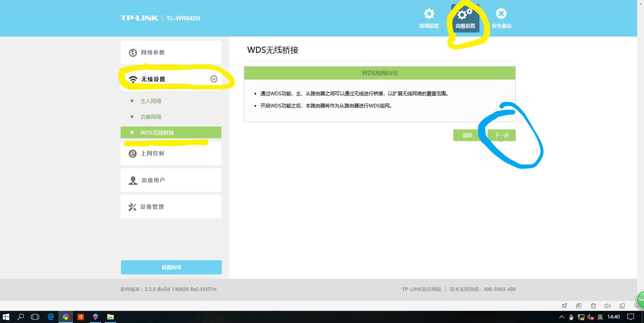Click the TL-WR842N model name

[x=183, y=18]
